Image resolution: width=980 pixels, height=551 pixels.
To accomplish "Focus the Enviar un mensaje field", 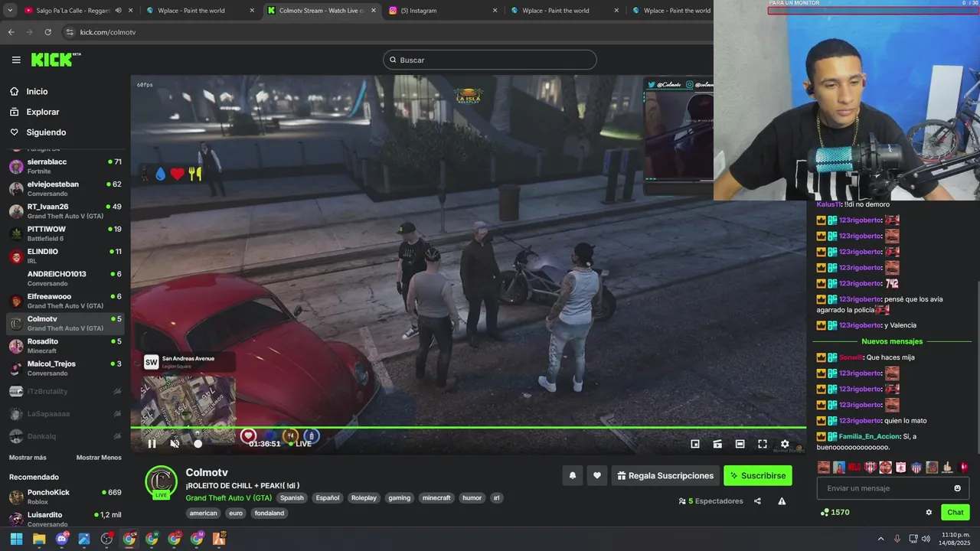I will [893, 488].
